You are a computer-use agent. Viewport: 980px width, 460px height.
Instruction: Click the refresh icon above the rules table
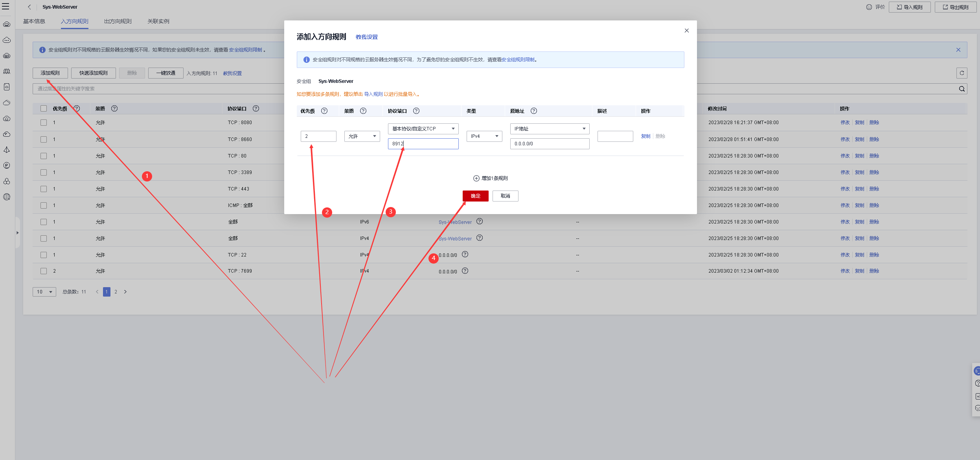[962, 73]
